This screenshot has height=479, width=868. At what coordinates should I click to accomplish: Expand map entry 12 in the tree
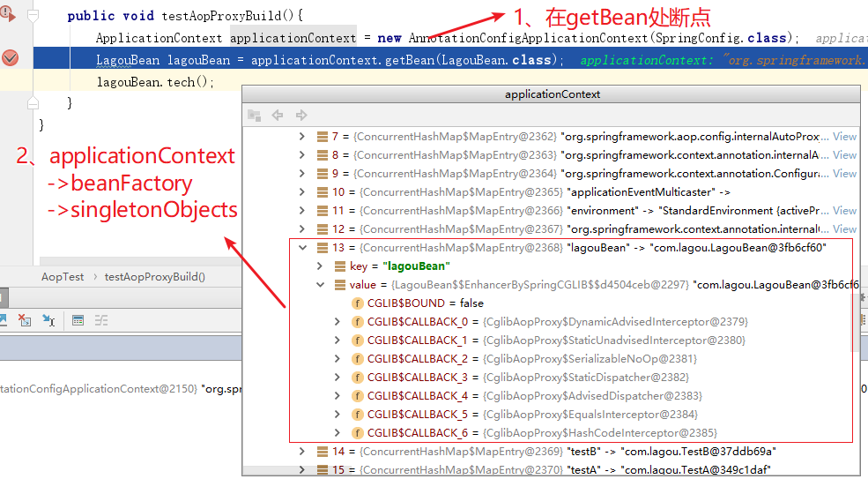(x=301, y=229)
